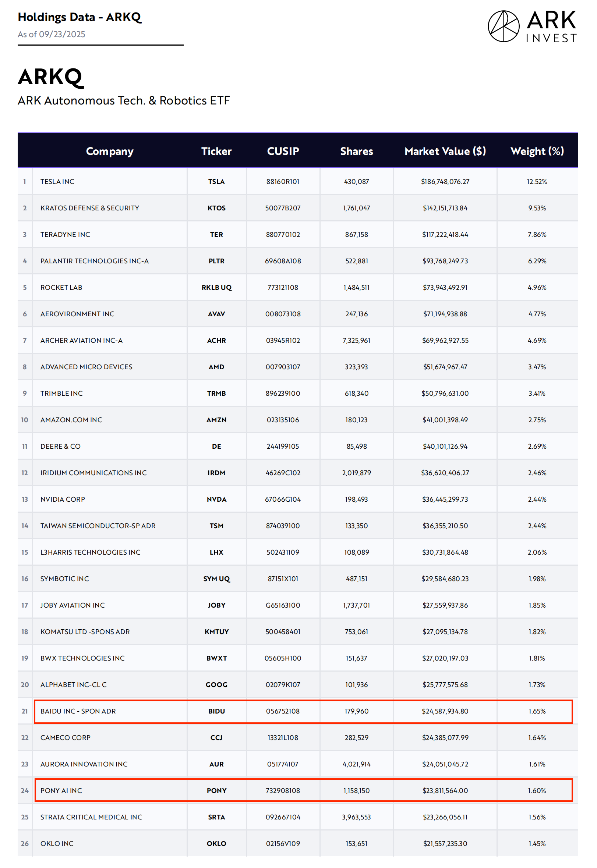597x868 pixels.
Task: Click the SYMBOTIC INC company name
Action: coord(65,580)
